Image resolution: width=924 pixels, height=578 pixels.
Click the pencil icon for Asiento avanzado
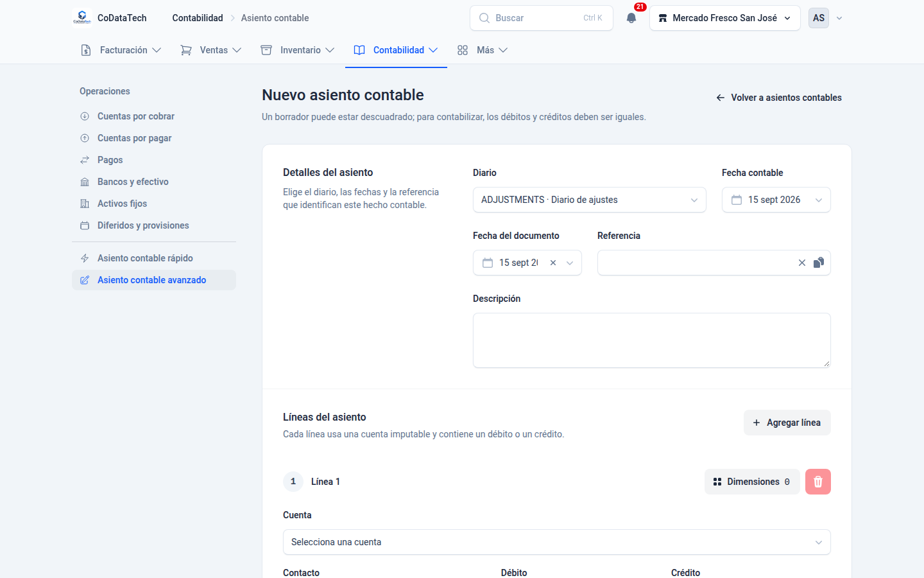coord(85,280)
